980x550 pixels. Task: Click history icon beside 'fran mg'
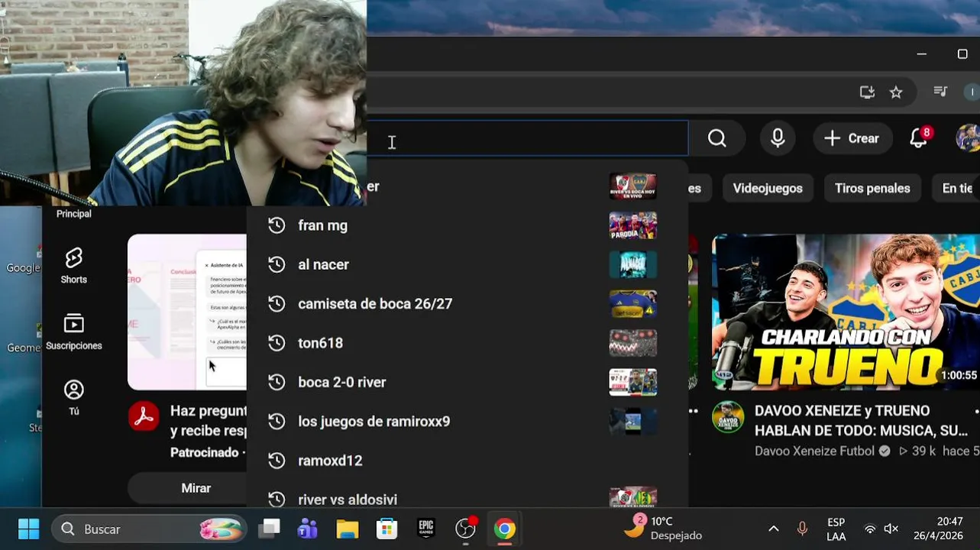(x=277, y=225)
